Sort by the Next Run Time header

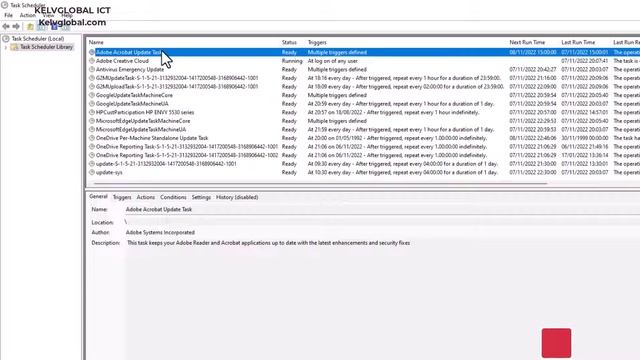click(527, 42)
